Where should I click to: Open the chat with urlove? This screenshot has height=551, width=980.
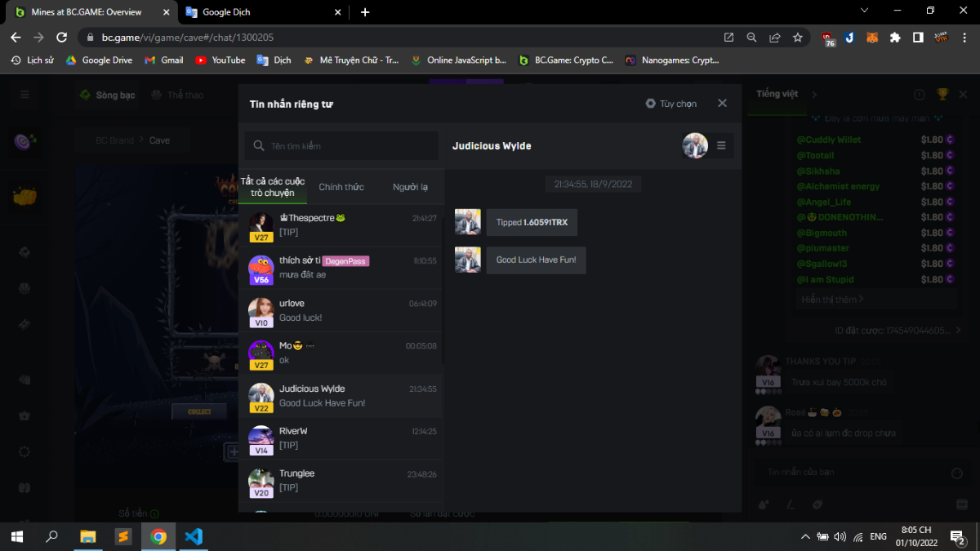point(341,310)
